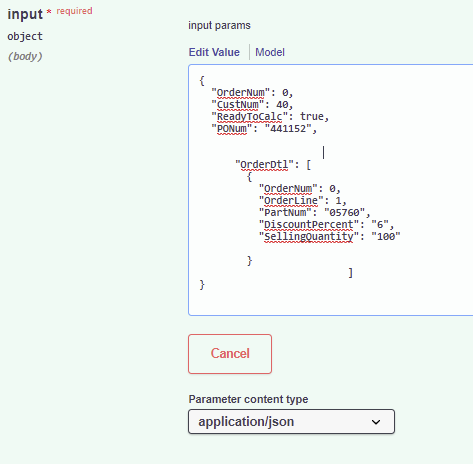Screen dimensions: 473x464
Task: Click the "CustNum": 40 line in editor
Action: tap(252, 105)
